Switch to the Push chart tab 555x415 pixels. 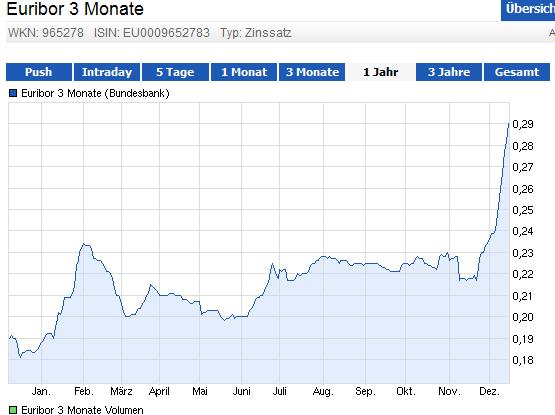coord(39,72)
